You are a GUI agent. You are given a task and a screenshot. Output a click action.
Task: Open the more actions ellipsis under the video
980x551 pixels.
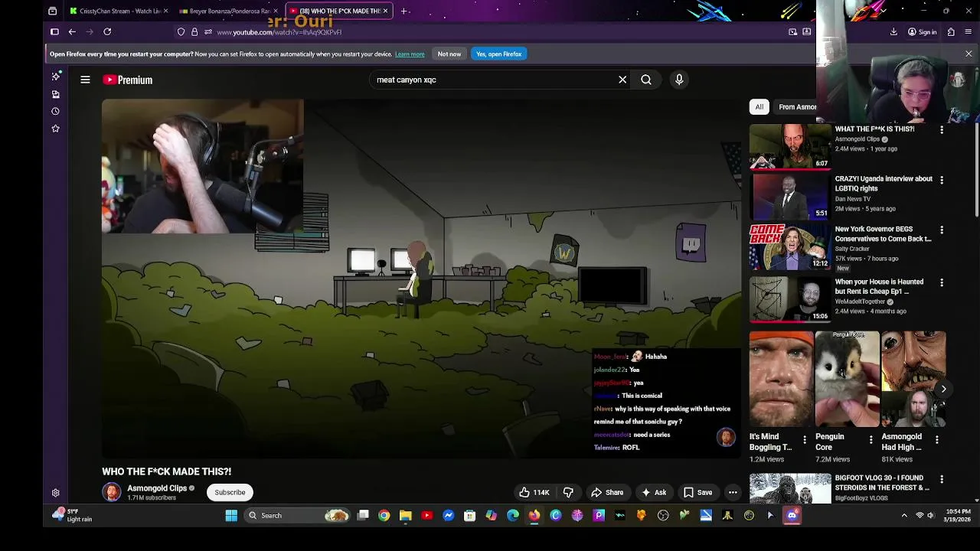pos(733,493)
